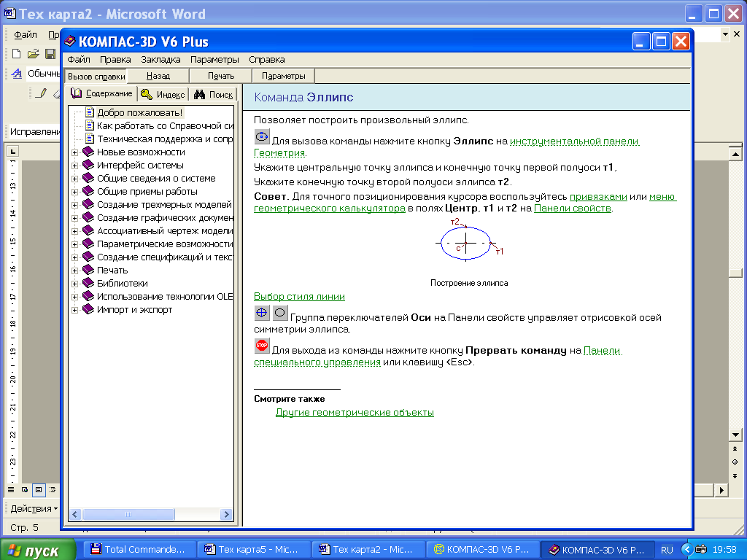
Task: Click the normal view icon in Word bottom bar
Action: tap(11, 489)
